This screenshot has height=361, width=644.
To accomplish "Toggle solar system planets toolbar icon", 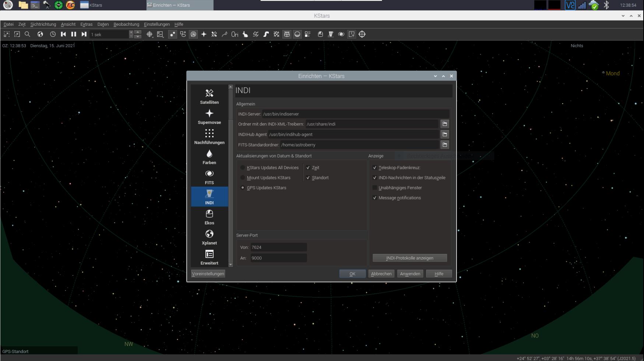I will tap(193, 34).
